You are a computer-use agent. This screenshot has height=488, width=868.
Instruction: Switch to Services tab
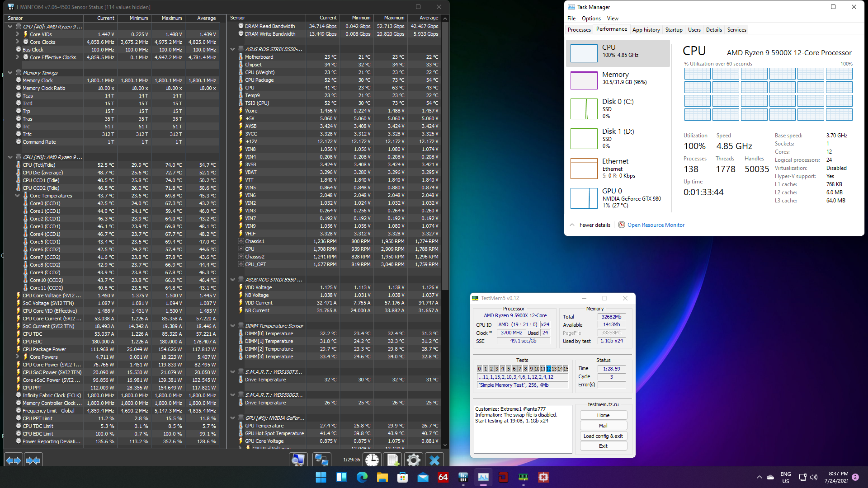736,30
